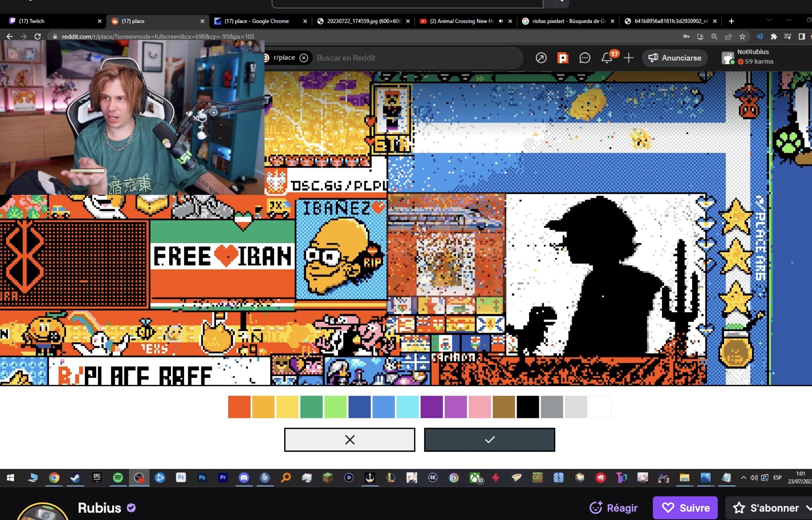Show hidden system tray icons
The width and height of the screenshot is (812, 520).
[x=743, y=478]
